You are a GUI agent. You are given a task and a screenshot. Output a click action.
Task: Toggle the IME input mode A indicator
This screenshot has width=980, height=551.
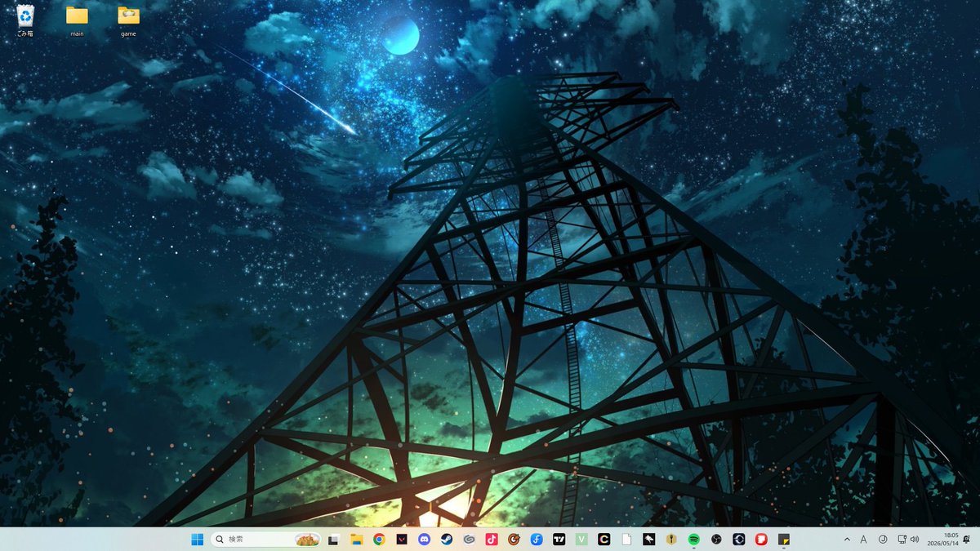(864, 540)
